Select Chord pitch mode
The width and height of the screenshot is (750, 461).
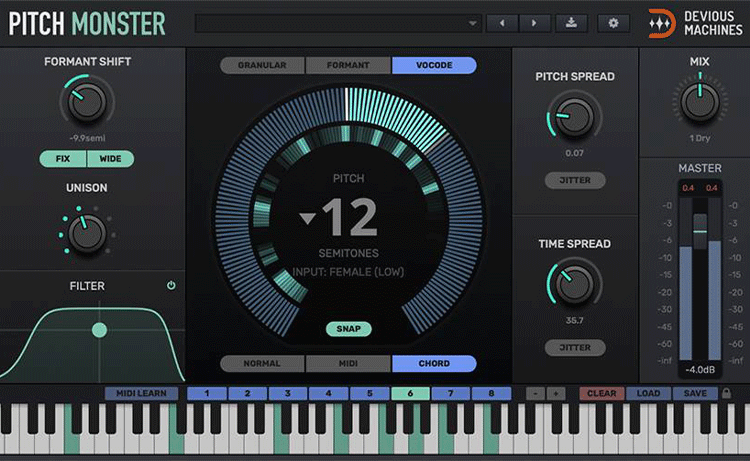434,363
